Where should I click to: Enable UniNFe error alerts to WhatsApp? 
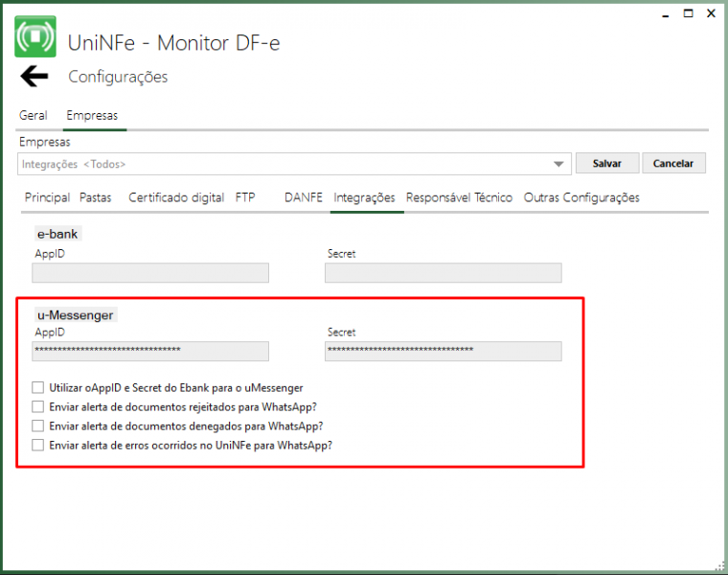pos(38,445)
